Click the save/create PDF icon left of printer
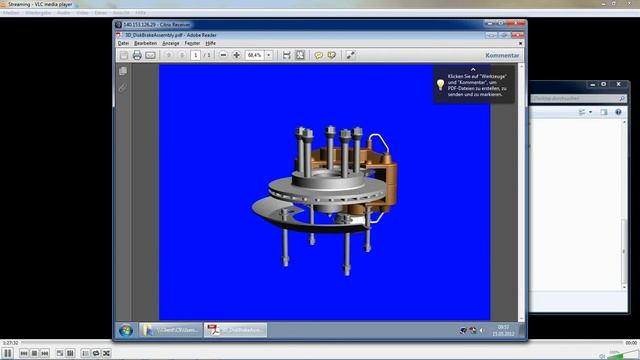 (124, 55)
